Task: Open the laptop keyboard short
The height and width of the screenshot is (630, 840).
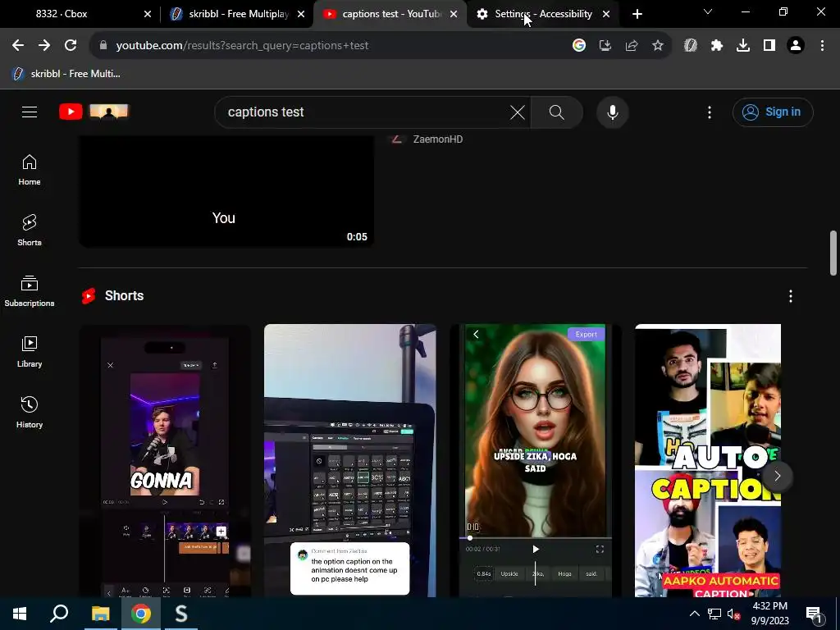Action: click(349, 460)
